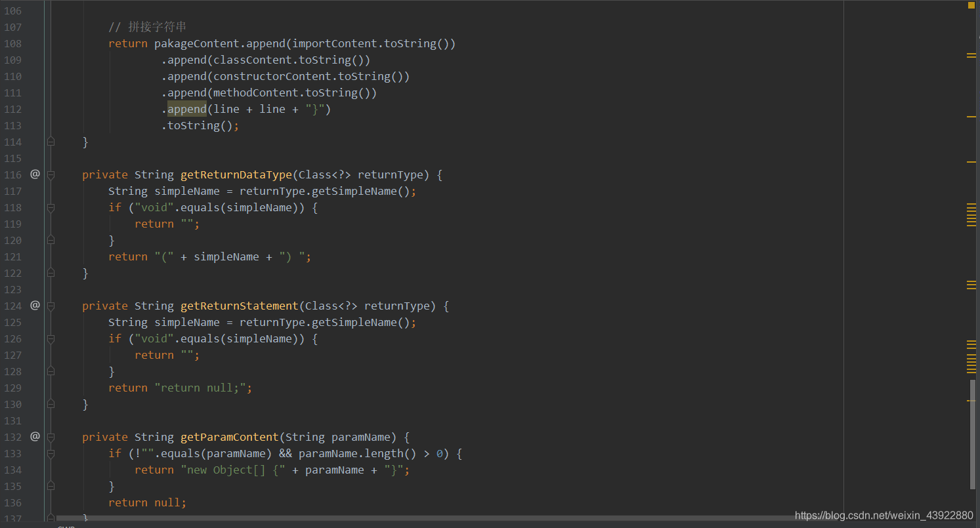Screen dimensions: 980x528
Task: Click the @ gutter icon beside getReturnStatement
Action: 35,306
